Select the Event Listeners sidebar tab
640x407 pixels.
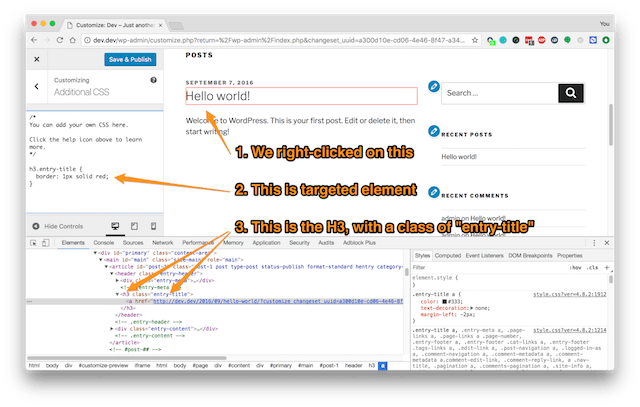tap(484, 256)
